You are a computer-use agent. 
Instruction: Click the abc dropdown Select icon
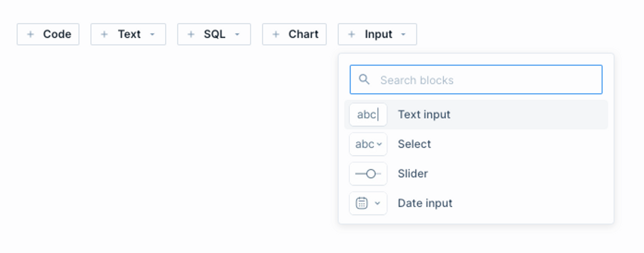tap(368, 144)
